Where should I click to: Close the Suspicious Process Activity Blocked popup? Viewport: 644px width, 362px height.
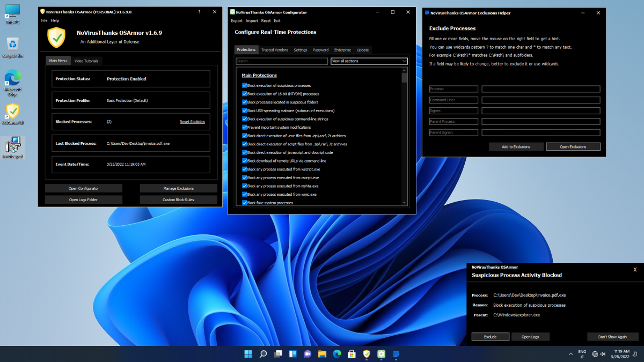click(635, 270)
